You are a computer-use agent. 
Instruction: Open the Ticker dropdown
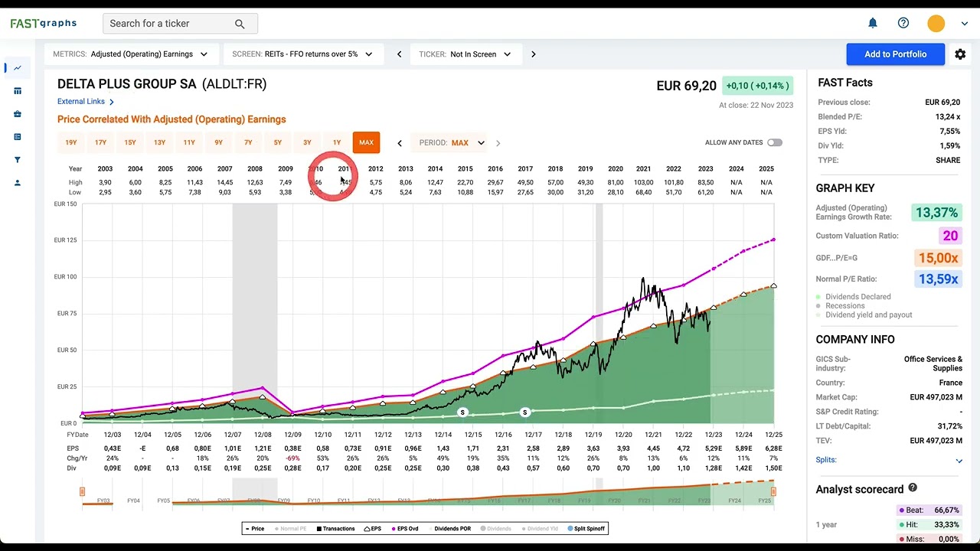click(x=465, y=54)
